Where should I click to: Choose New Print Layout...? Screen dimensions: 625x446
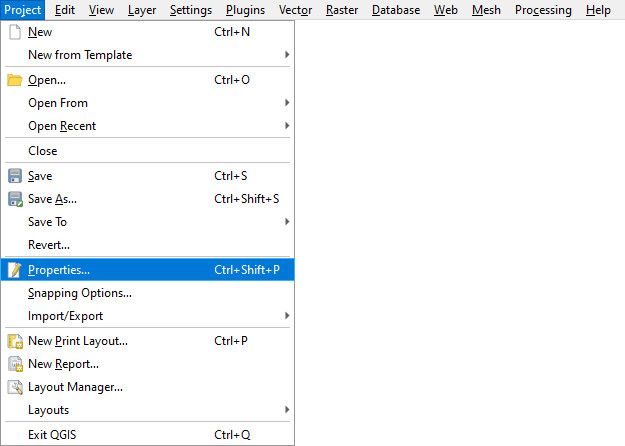pyautogui.click(x=147, y=341)
